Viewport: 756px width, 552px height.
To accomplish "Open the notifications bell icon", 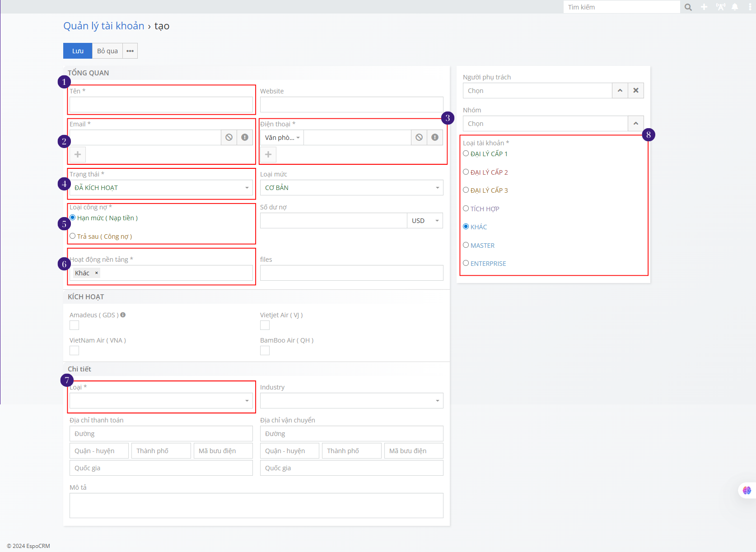I will (735, 7).
